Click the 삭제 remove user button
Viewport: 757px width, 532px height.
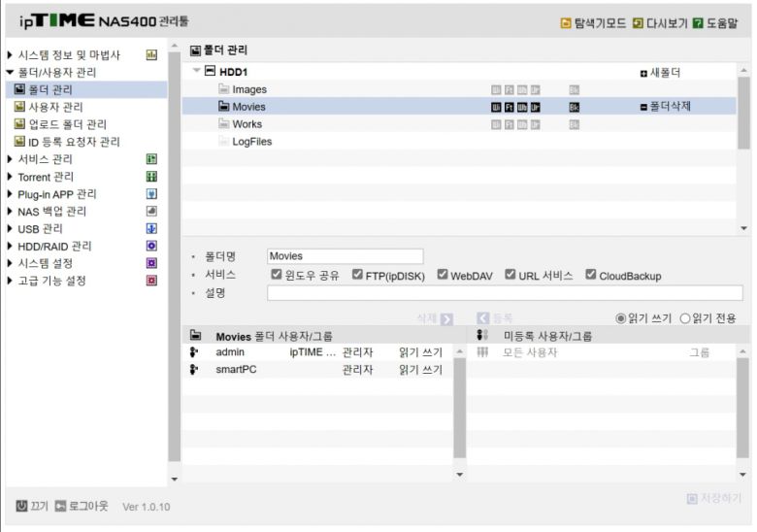pyautogui.click(x=434, y=318)
